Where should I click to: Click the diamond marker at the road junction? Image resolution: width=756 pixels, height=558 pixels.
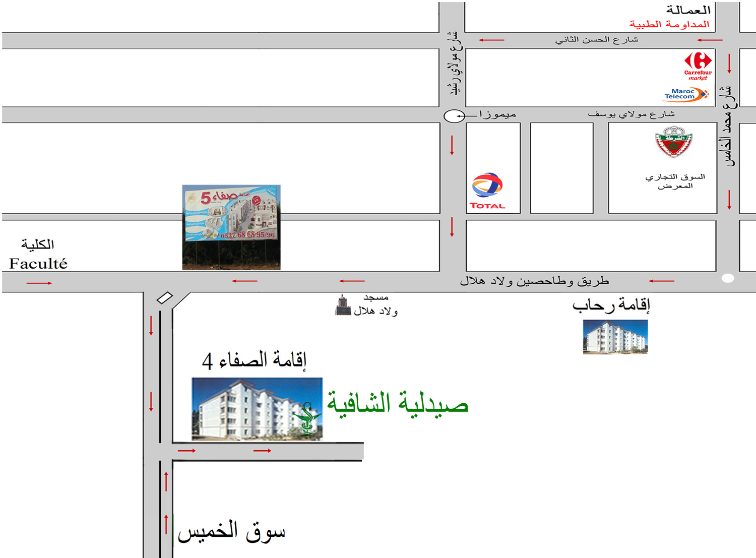(165, 298)
